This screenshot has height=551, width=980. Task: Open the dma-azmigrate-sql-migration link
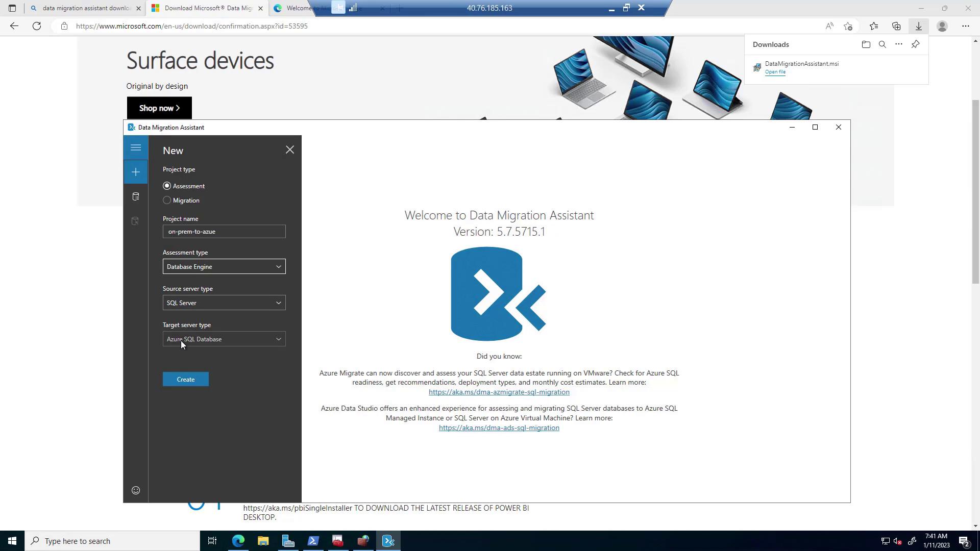tap(499, 392)
